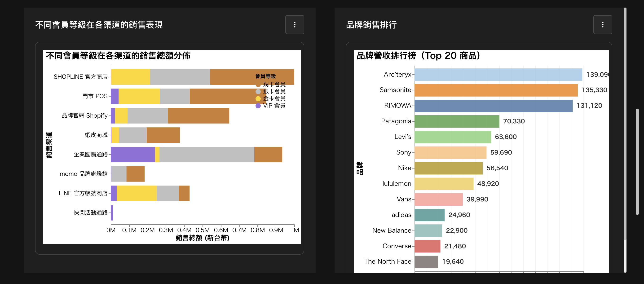Click the purple VIP segment of 門市 POS bar
The image size is (644, 284).
pos(115,96)
